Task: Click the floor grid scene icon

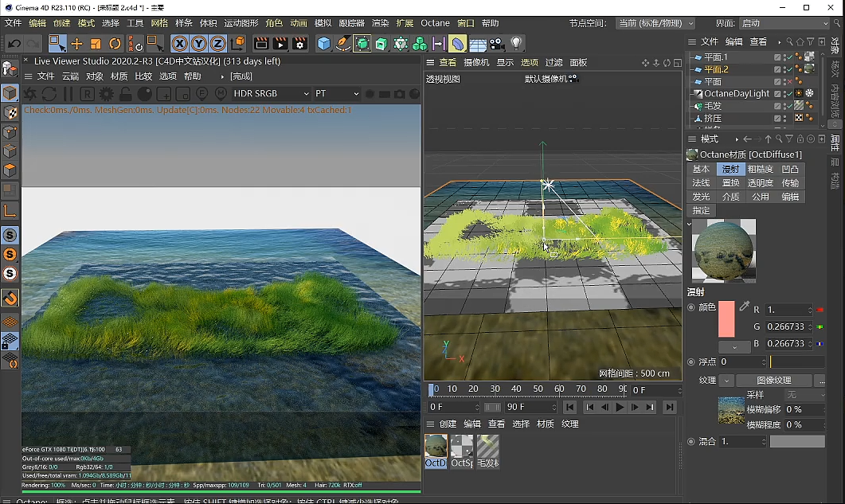Action: pyautogui.click(x=478, y=44)
